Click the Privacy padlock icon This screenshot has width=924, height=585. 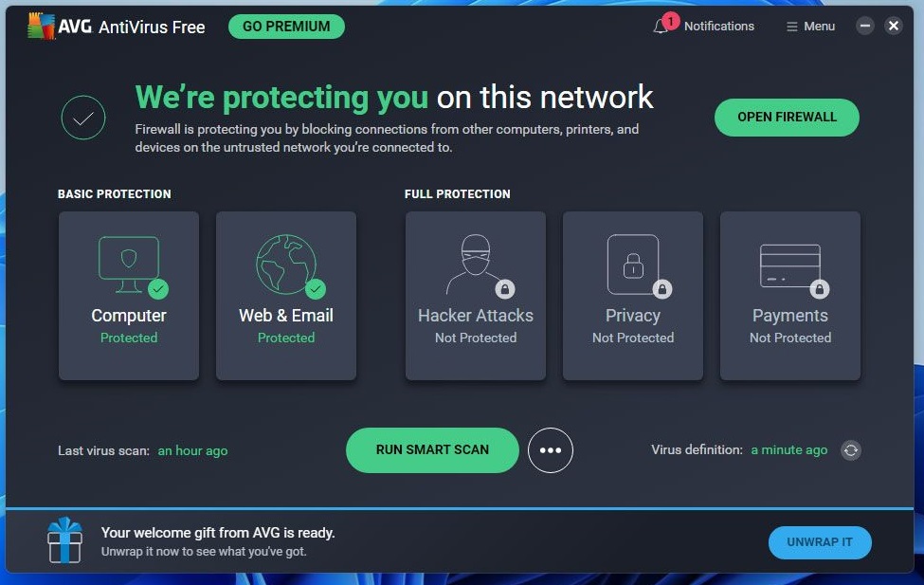point(632,265)
